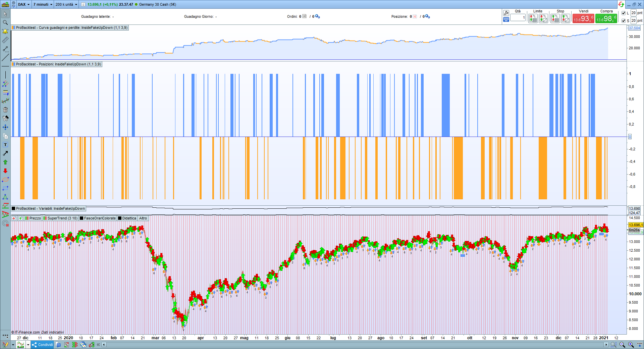This screenshot has width=644, height=349.
Task: Click the red Vendi sell button
Action: tap(583, 19)
